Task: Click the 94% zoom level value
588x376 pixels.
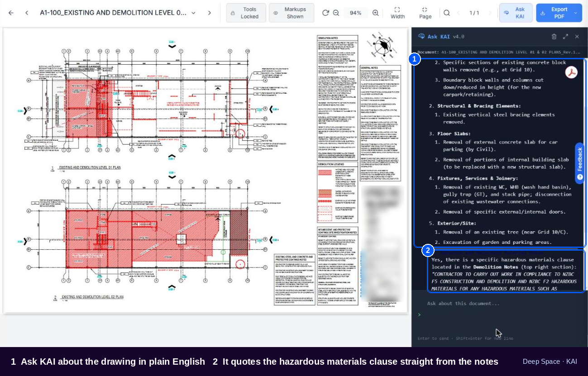Action: coord(356,13)
